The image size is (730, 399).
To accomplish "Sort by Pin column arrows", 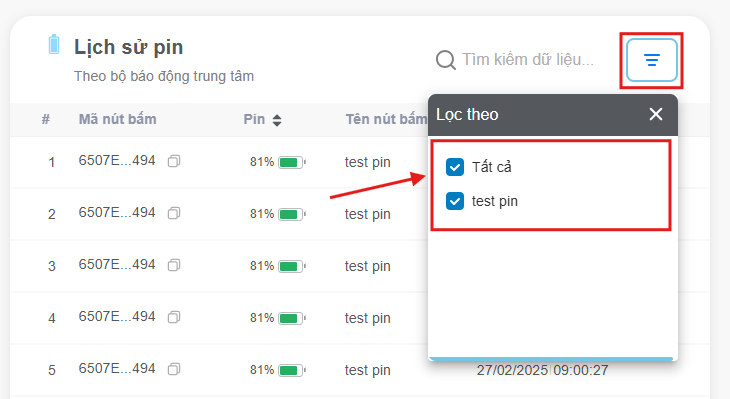I will coord(277,120).
